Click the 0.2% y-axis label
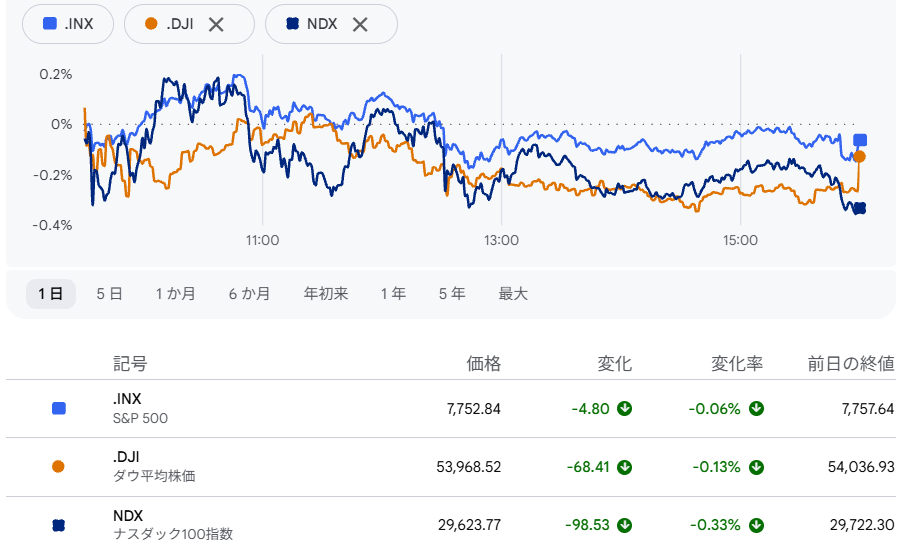This screenshot has width=914, height=554. 56,75
